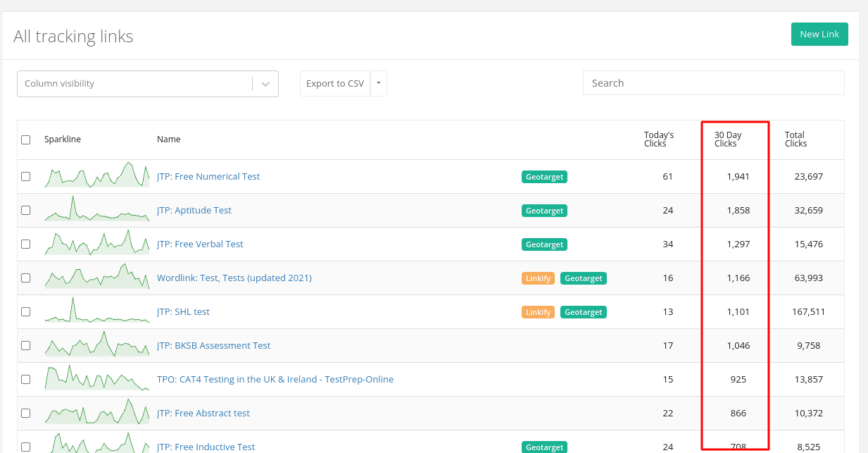Sort by the 30 Day Clicks column
The height and width of the screenshot is (453, 868).
point(728,139)
